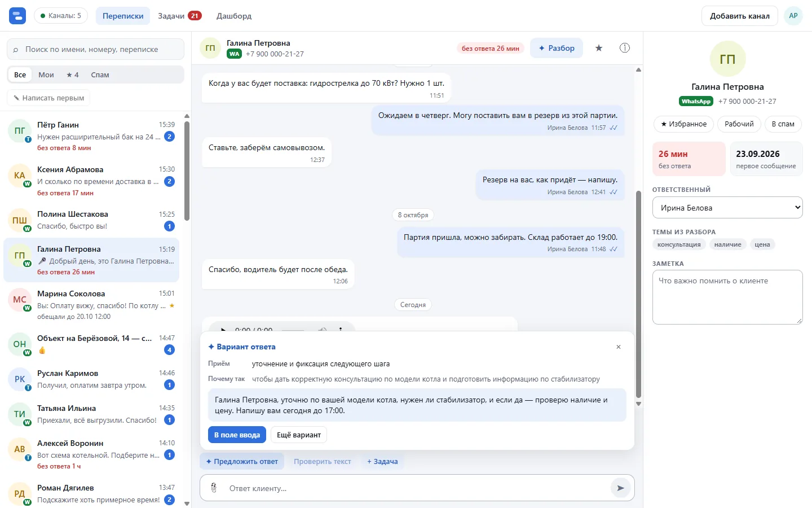
Task: Show the starred chats filter with count 4
Action: click(72, 75)
